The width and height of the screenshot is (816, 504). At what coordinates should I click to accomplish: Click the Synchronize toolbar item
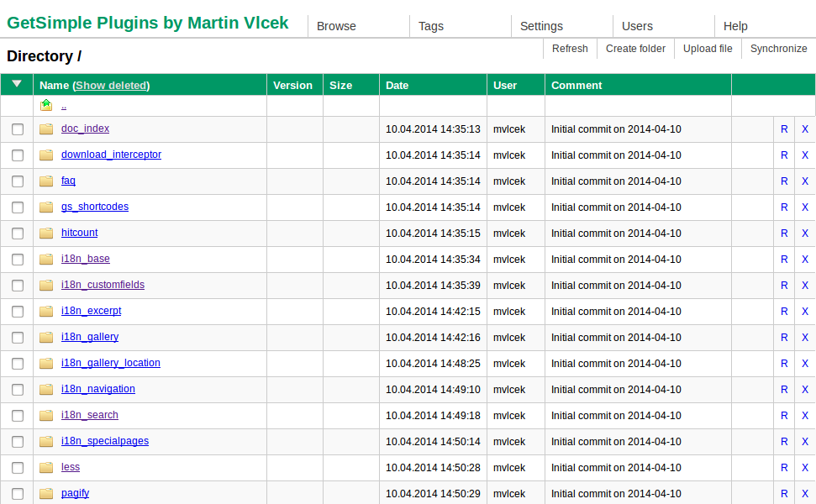point(778,49)
